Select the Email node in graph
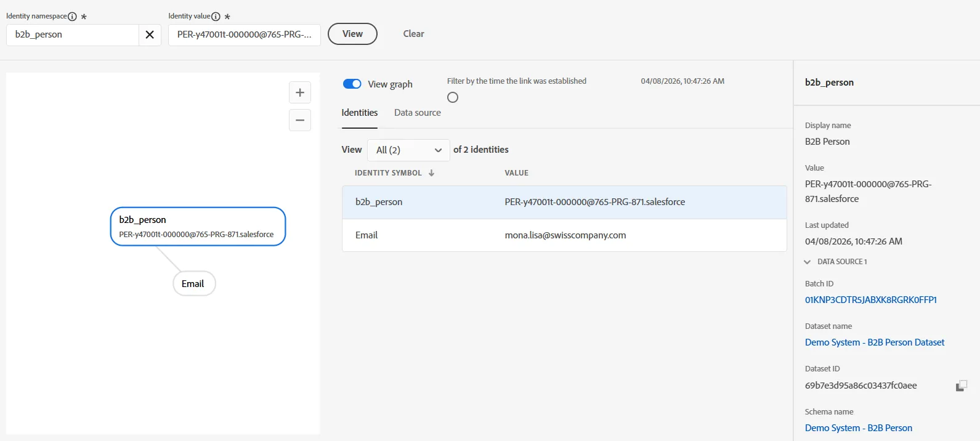The image size is (980, 441). [194, 284]
